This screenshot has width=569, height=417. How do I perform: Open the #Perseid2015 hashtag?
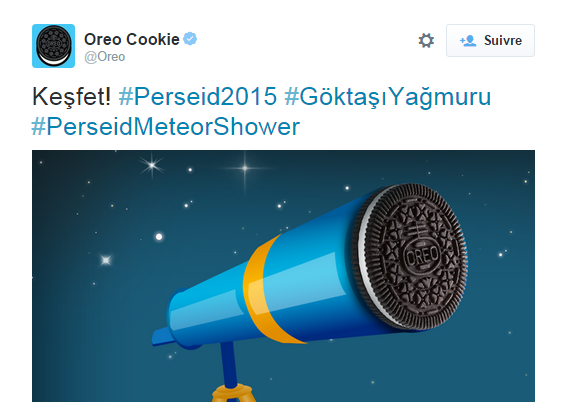(x=198, y=97)
